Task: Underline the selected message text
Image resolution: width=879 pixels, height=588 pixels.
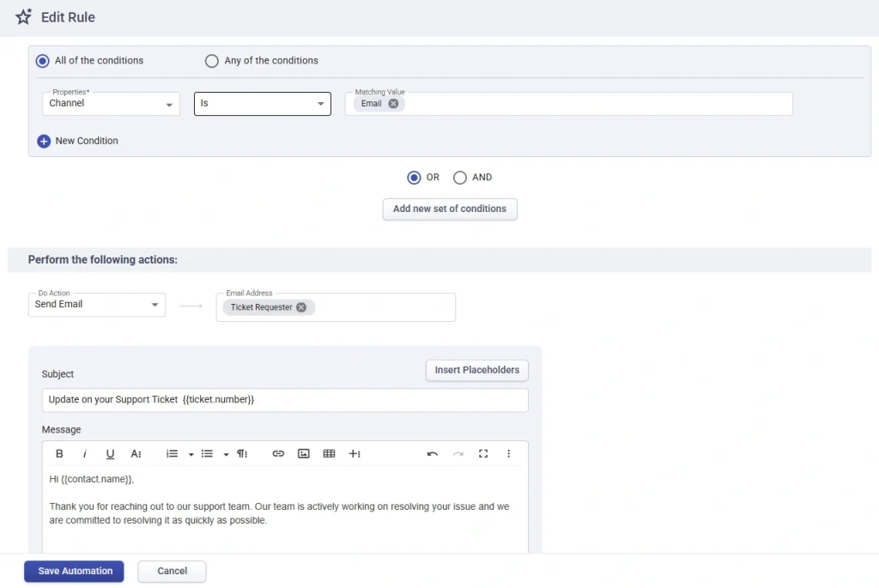Action: click(x=110, y=454)
